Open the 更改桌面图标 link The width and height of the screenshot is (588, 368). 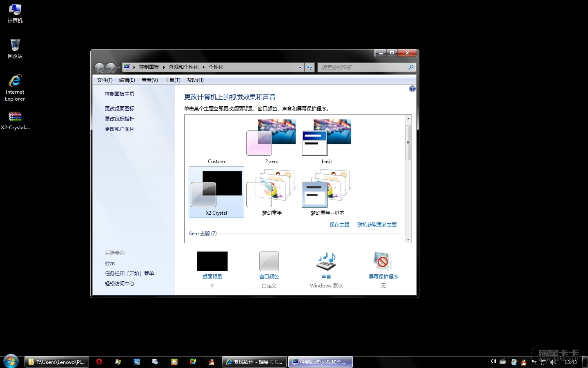(119, 109)
